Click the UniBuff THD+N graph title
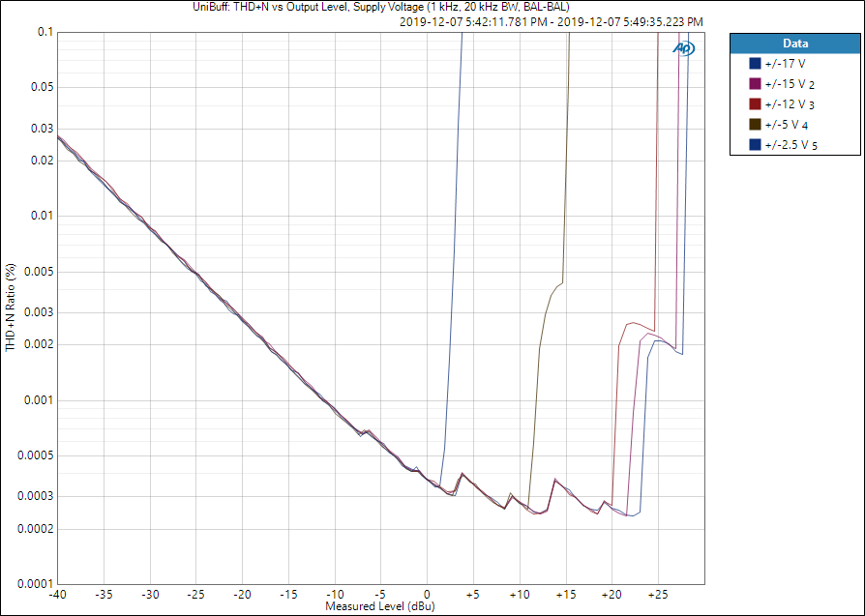This screenshot has width=865, height=616. (380, 7)
